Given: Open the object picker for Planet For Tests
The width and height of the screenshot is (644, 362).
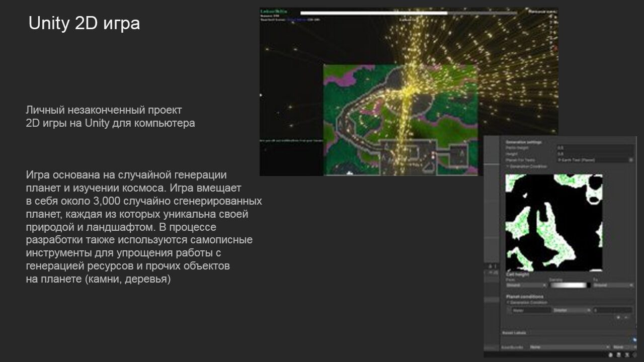Looking at the screenshot, I should 631,160.
